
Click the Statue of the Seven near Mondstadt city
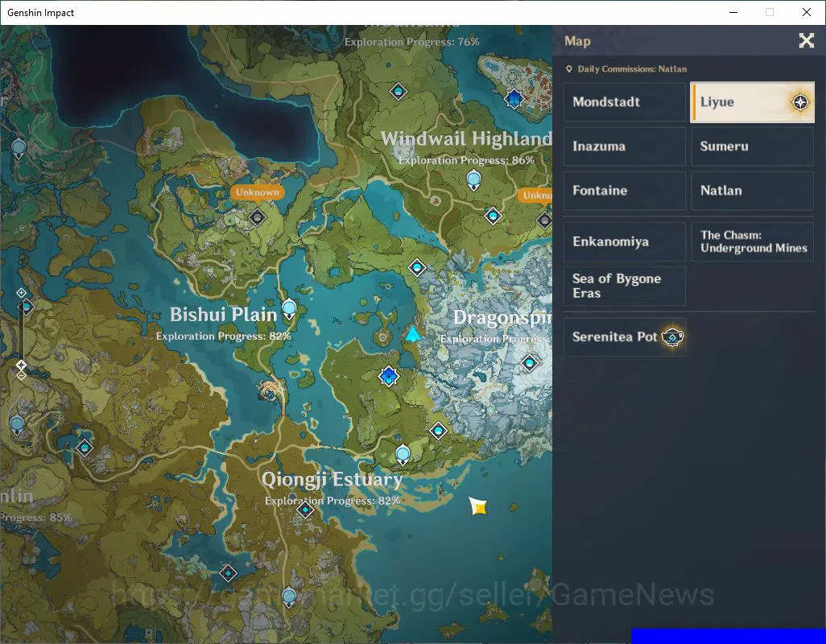[513, 98]
